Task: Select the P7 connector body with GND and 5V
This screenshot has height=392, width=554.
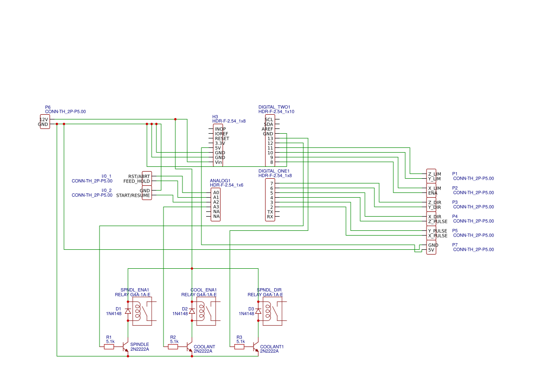Action: click(431, 247)
